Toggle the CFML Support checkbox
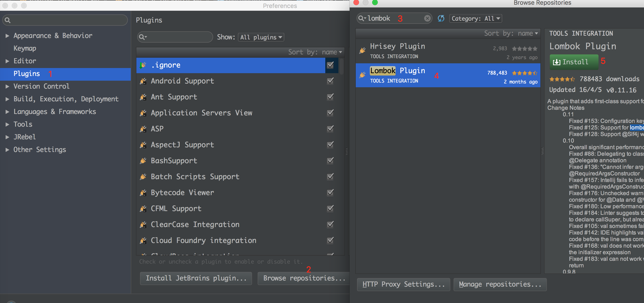The width and height of the screenshot is (644, 303). coord(330,208)
